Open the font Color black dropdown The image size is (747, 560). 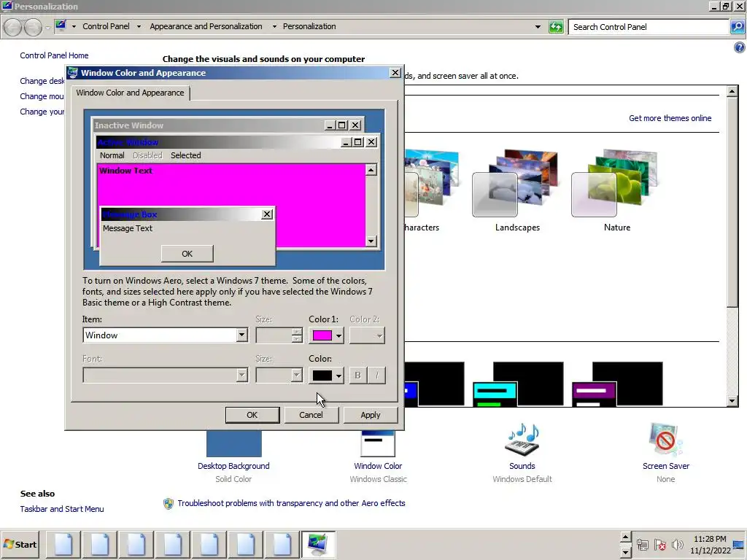pyautogui.click(x=338, y=376)
